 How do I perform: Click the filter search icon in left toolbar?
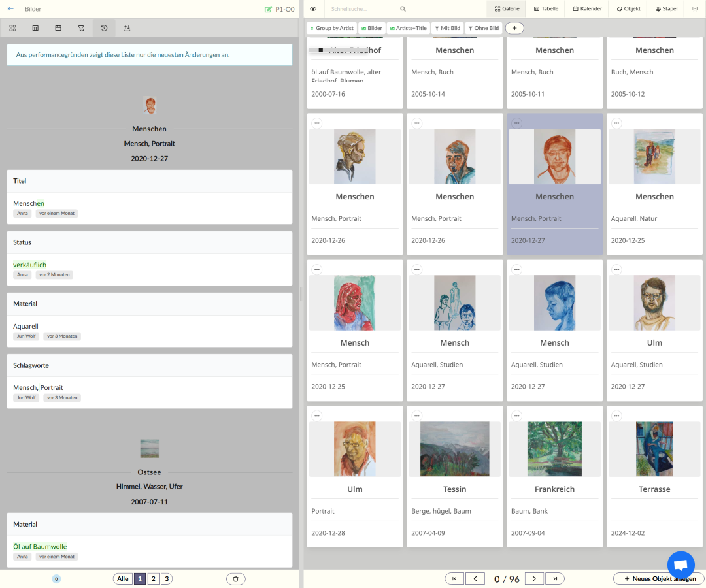[x=81, y=28]
